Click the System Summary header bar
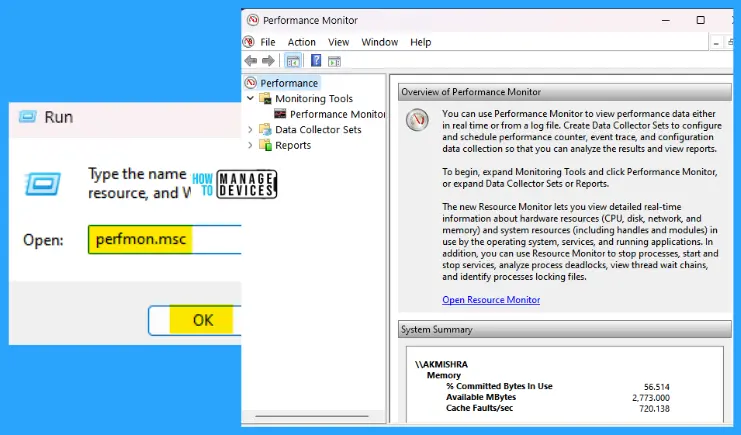741x435 pixels. [565, 330]
